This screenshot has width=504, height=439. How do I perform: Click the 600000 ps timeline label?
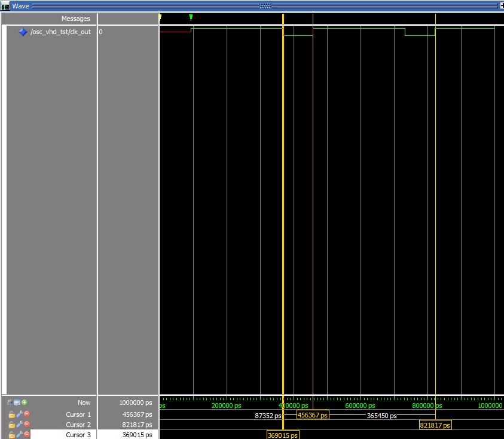pyautogui.click(x=360, y=406)
